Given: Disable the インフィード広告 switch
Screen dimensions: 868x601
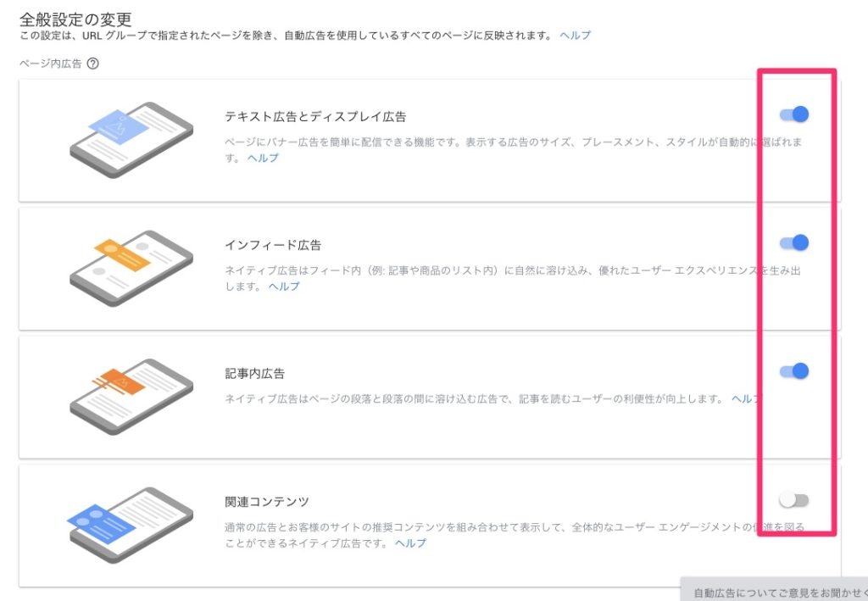Looking at the screenshot, I should (793, 242).
